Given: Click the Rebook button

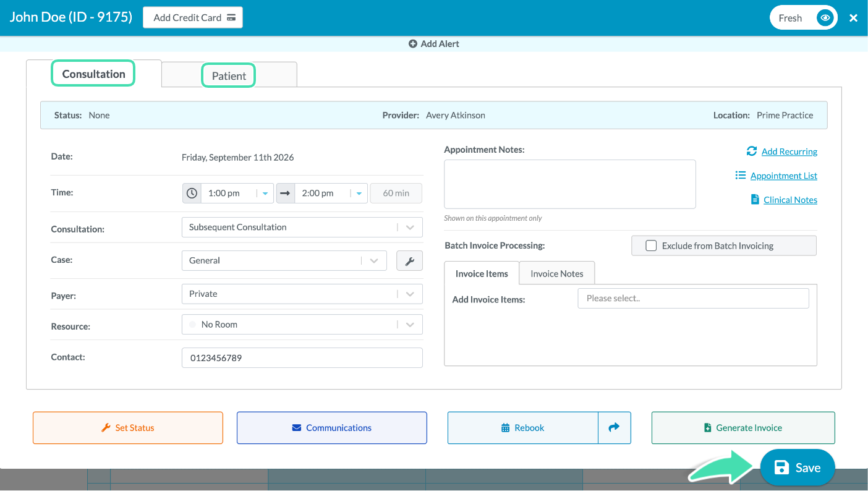Looking at the screenshot, I should pyautogui.click(x=523, y=427).
